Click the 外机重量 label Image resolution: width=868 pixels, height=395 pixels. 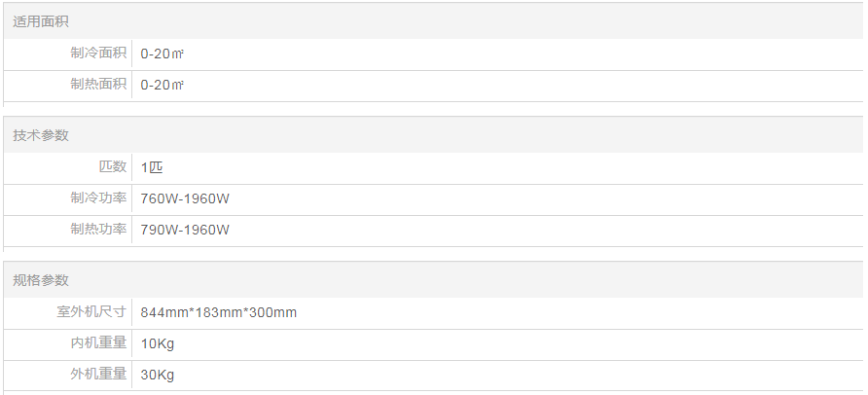pos(98,375)
